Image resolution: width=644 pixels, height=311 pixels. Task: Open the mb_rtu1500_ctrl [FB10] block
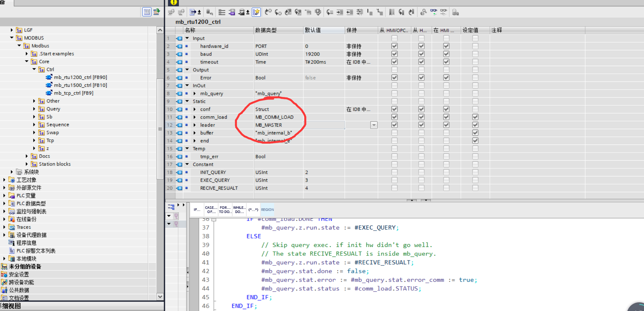80,85
